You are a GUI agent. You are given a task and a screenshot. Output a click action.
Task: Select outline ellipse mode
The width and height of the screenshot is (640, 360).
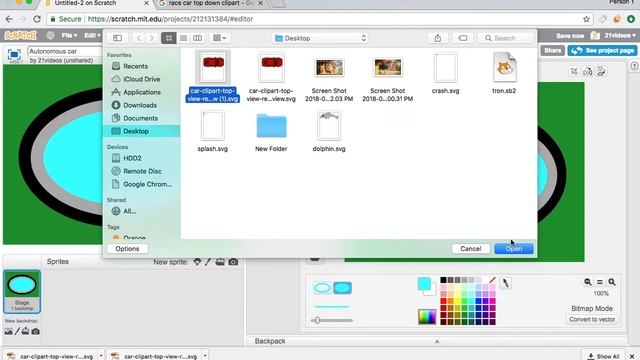[322, 288]
